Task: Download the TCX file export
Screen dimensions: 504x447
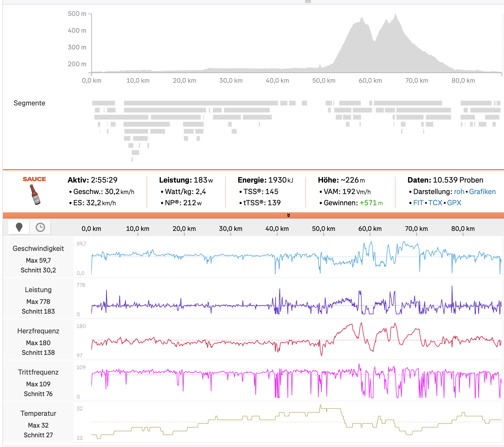Action: pyautogui.click(x=435, y=203)
